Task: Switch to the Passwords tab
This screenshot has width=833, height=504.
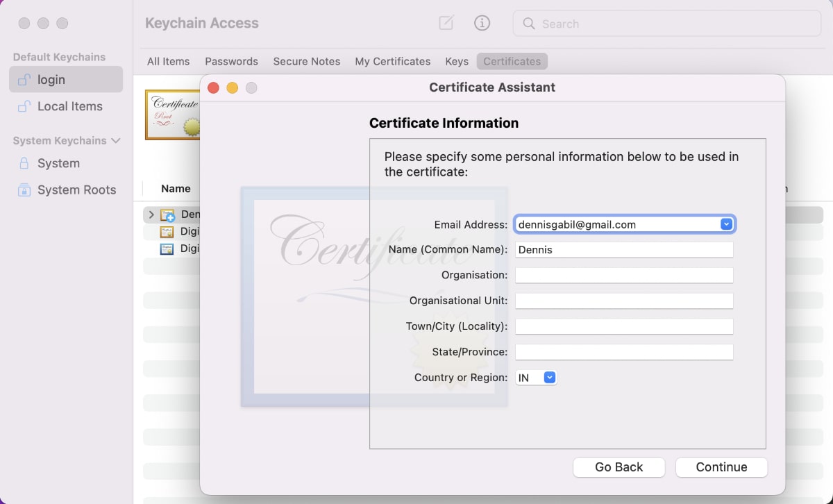Action: [231, 61]
